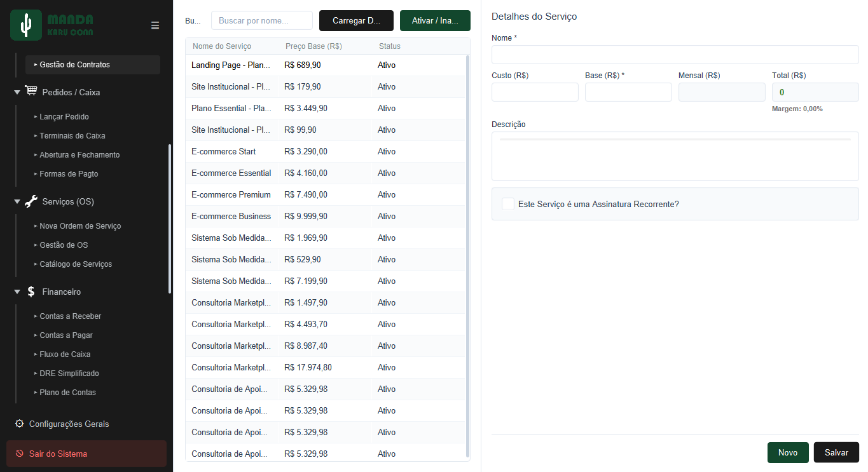Click the Salvar button
The image size is (868, 472).
[836, 452]
